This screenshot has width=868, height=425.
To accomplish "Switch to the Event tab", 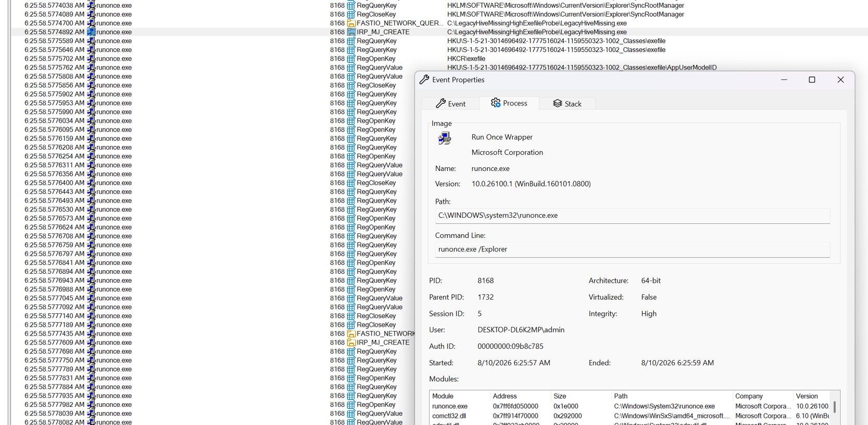I will click(x=450, y=103).
